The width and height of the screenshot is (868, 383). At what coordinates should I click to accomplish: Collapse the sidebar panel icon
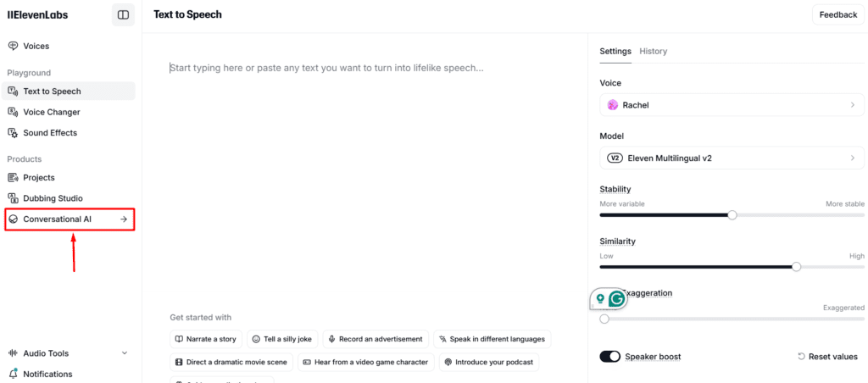click(x=123, y=14)
